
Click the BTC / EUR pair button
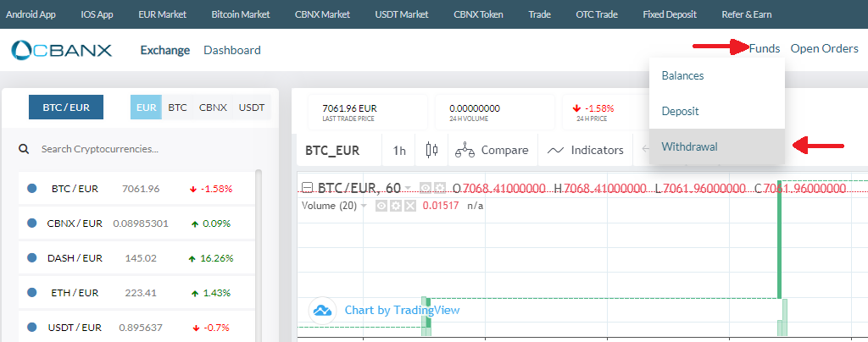[x=66, y=108]
